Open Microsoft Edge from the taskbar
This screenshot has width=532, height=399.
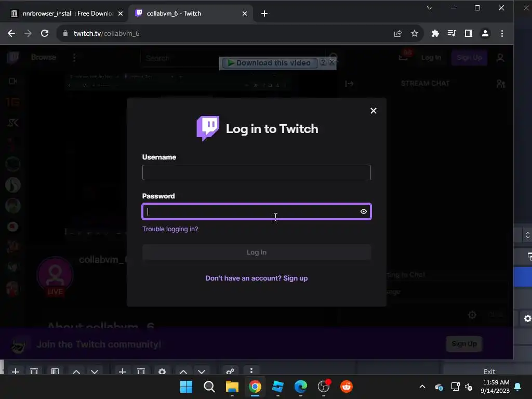(x=301, y=387)
